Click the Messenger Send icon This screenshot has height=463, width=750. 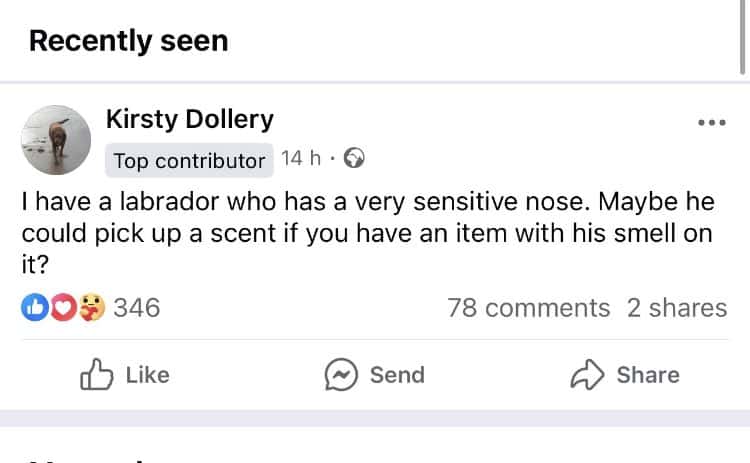click(x=341, y=375)
